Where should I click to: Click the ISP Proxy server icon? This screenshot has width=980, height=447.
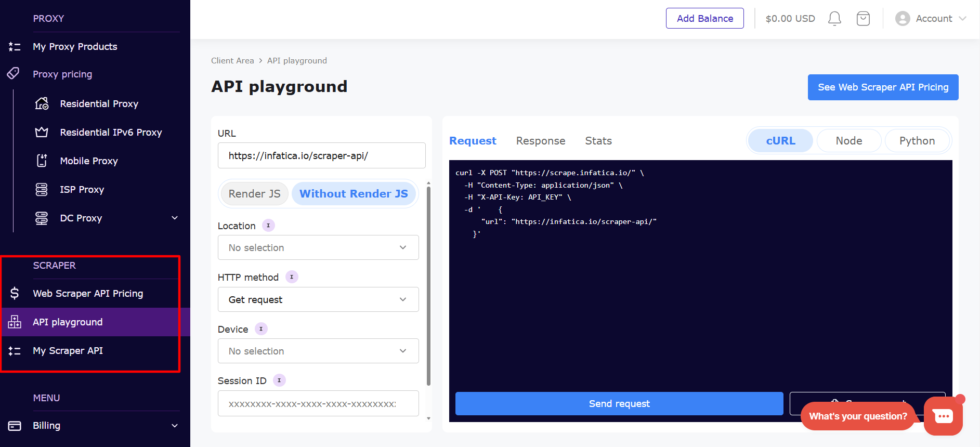pos(42,189)
